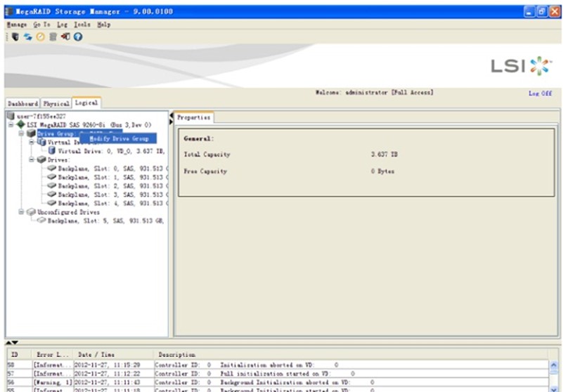Collapse the Drives tree node
566x392 pixels.
[x=32, y=159]
